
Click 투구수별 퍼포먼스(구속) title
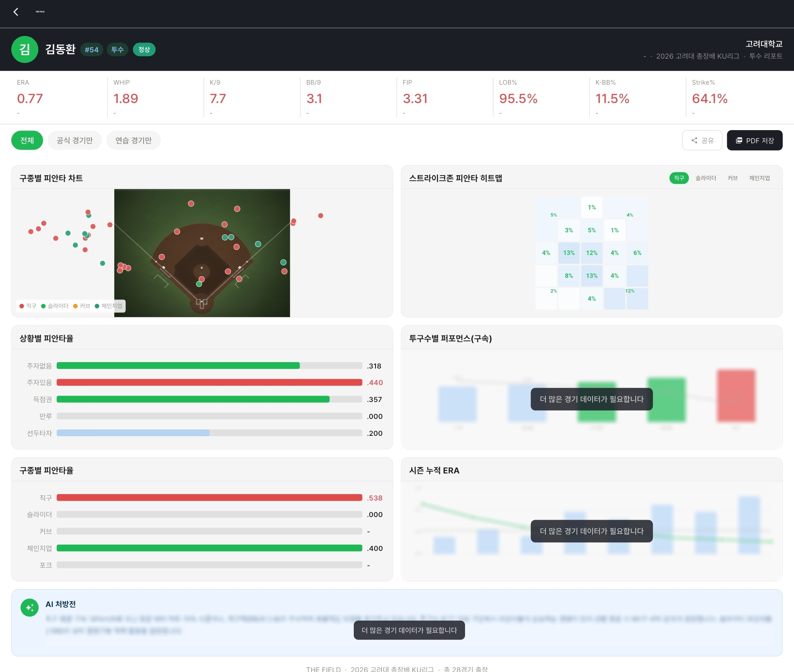(x=450, y=338)
